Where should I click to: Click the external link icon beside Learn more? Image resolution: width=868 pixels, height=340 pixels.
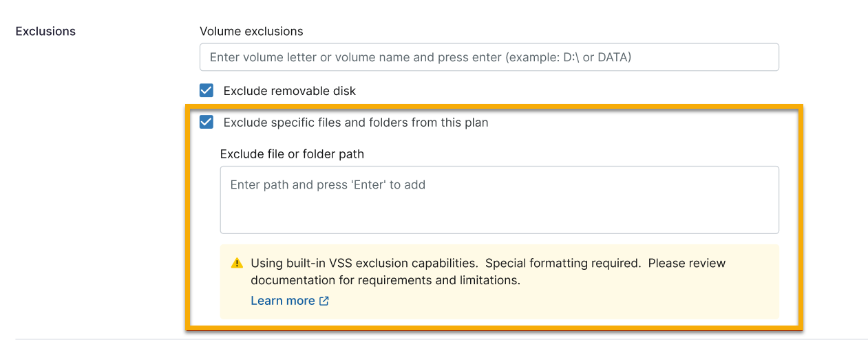(x=324, y=301)
